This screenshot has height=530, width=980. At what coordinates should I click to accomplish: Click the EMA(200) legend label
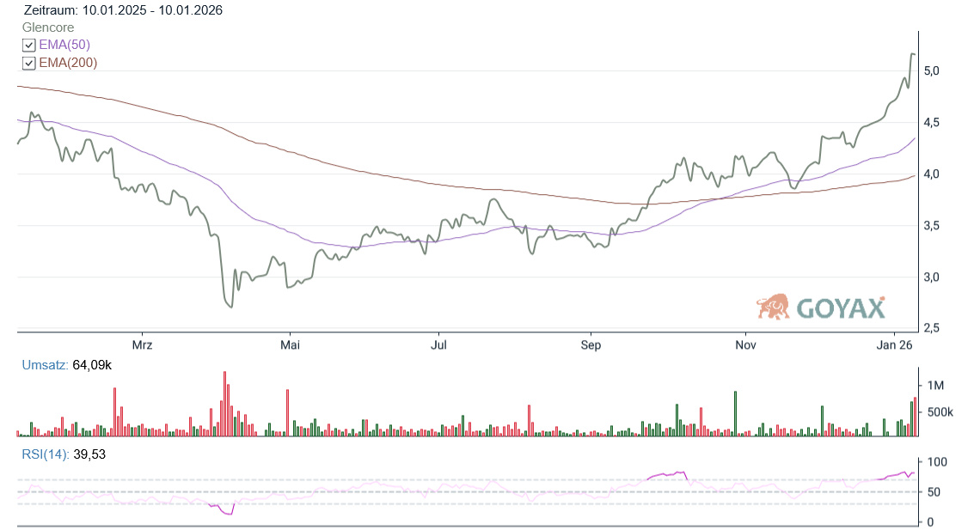pos(68,64)
